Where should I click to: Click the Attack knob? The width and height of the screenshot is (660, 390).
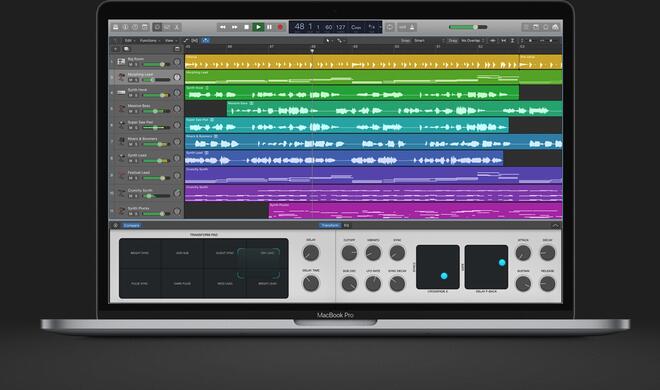tap(523, 253)
